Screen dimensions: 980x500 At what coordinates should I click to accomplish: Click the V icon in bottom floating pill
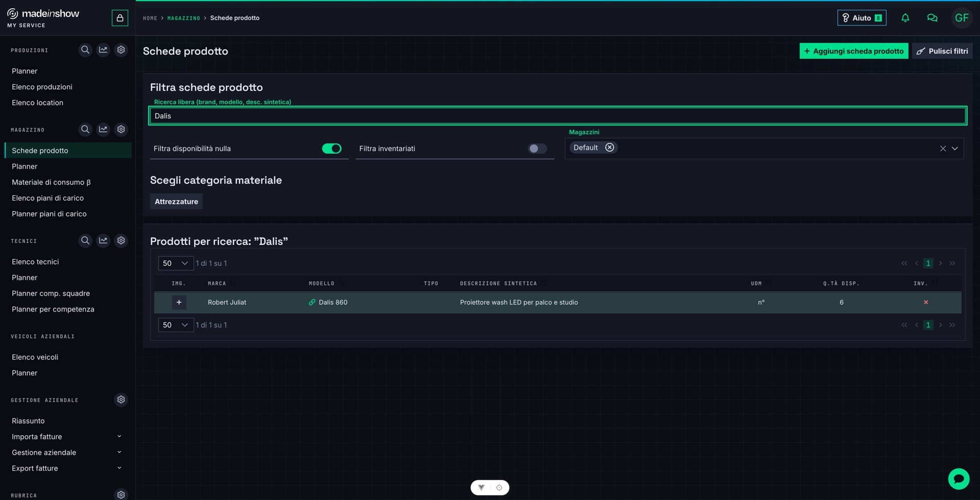click(481, 487)
